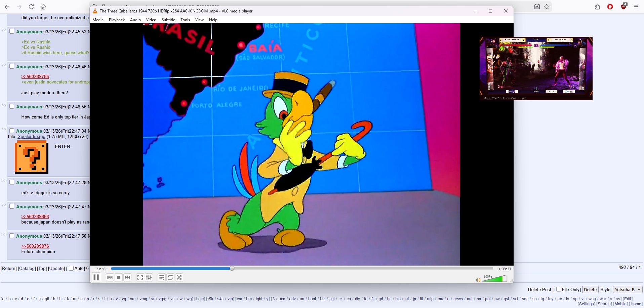Click the browser downloads icon
Image resolution: width=644 pixels, height=308 pixels.
pos(537,7)
